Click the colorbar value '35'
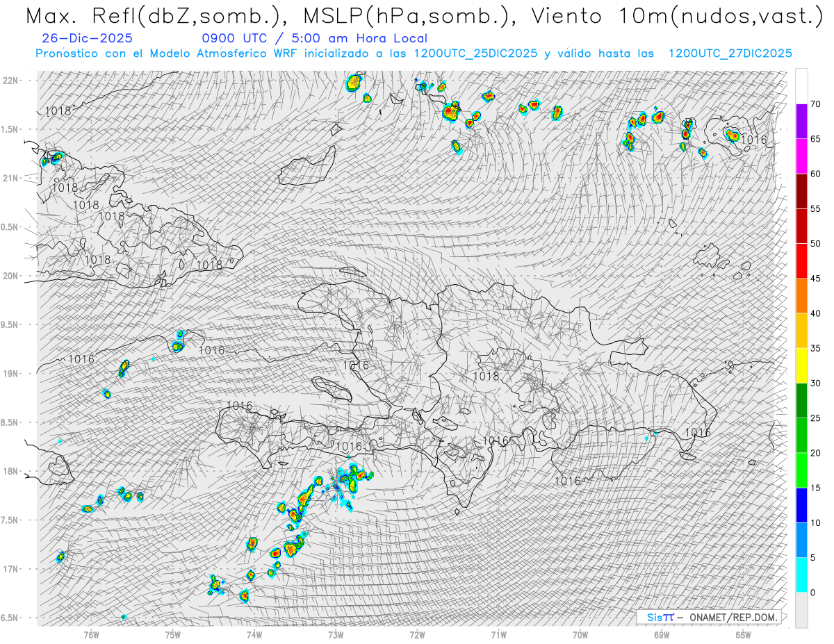 click(x=815, y=348)
